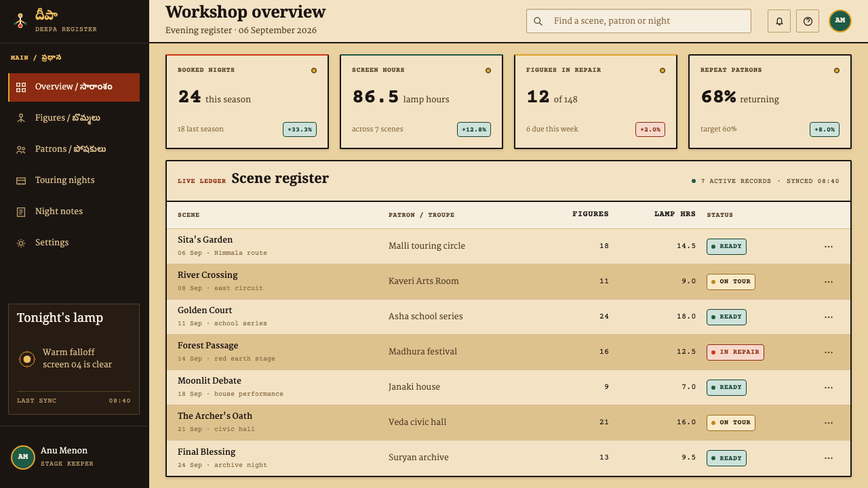Click the IN REPAIR status badge

click(735, 352)
